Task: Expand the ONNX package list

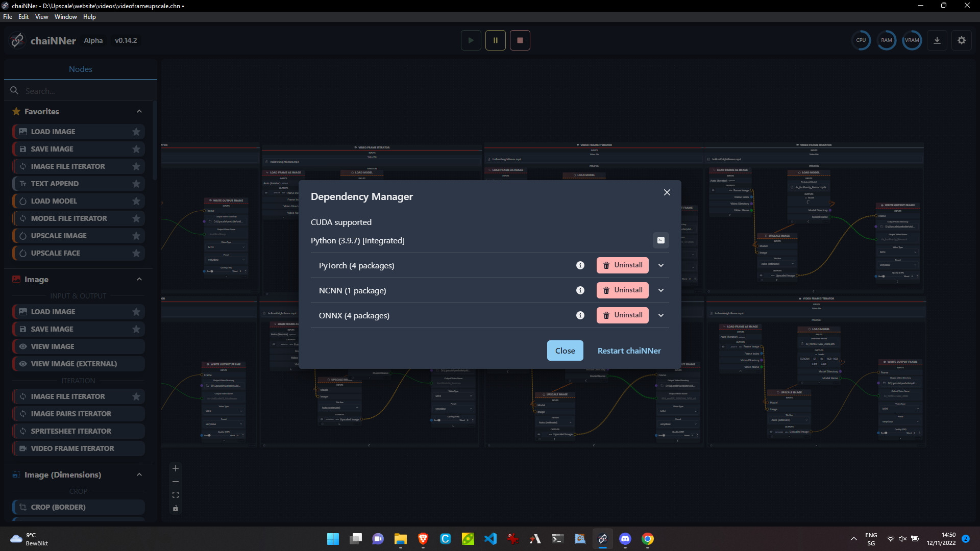Action: point(661,315)
